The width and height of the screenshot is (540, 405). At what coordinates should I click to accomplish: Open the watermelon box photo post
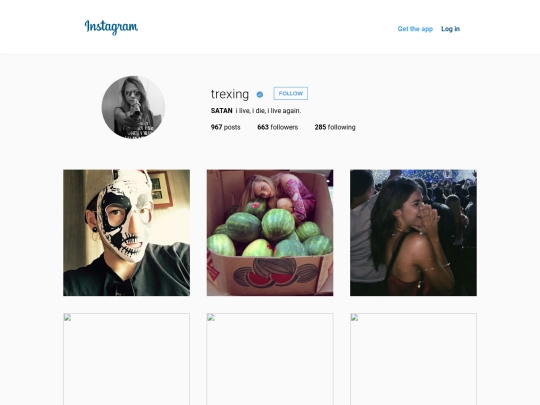click(270, 232)
